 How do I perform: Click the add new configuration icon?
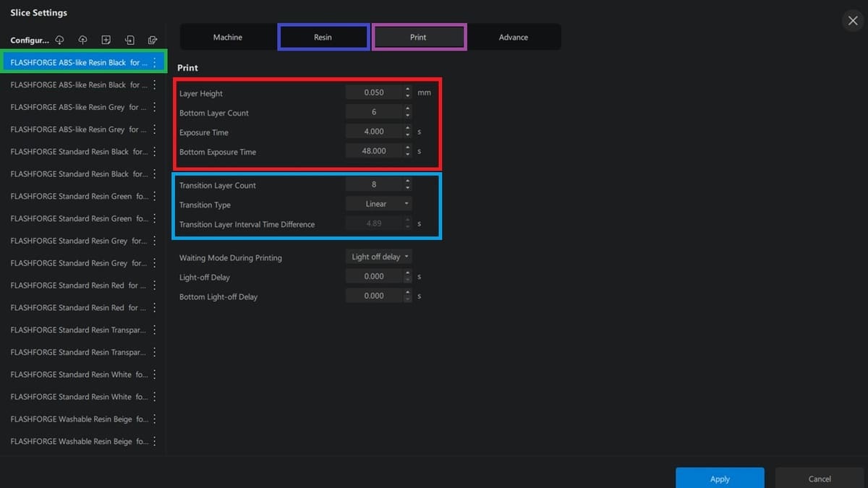pos(106,40)
